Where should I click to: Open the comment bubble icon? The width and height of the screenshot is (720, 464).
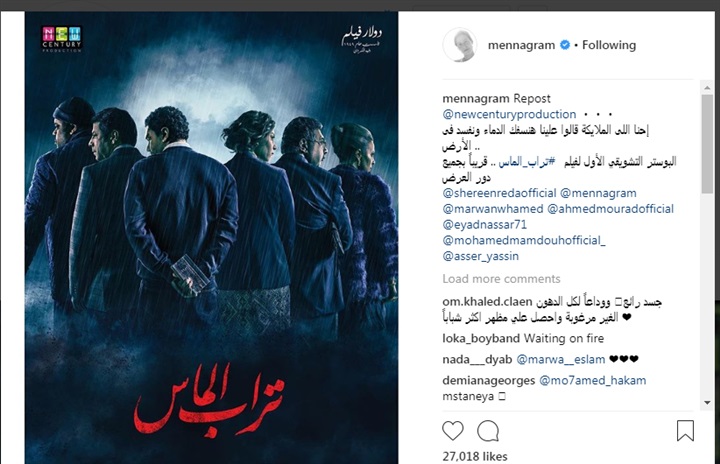(x=488, y=431)
